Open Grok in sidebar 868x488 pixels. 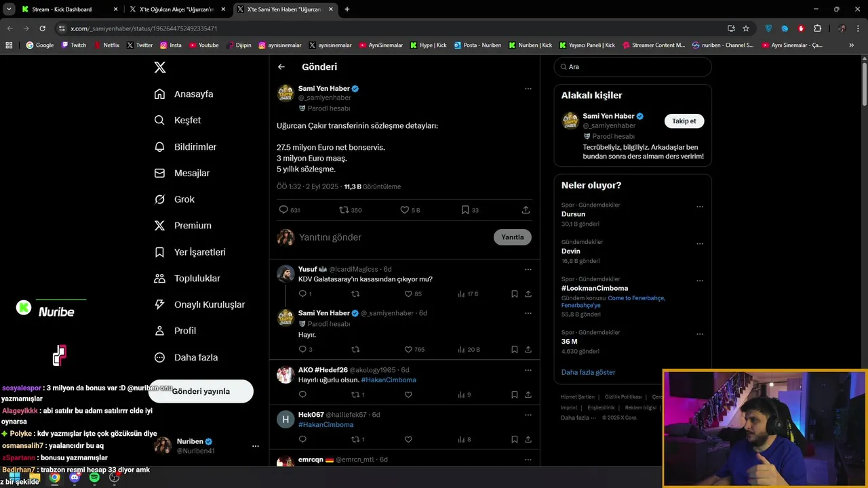point(174,199)
